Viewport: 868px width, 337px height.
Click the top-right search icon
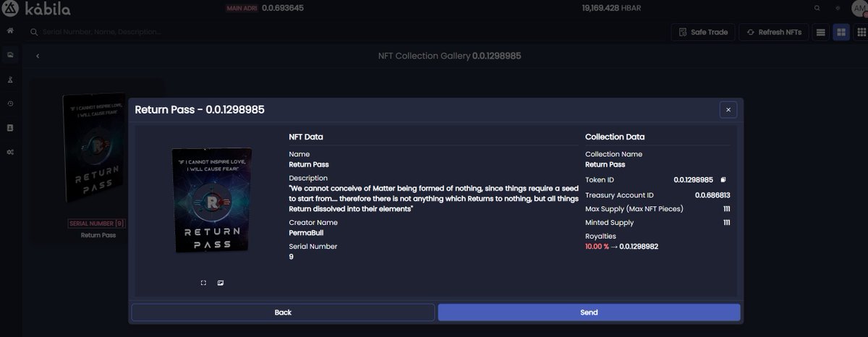(x=817, y=8)
